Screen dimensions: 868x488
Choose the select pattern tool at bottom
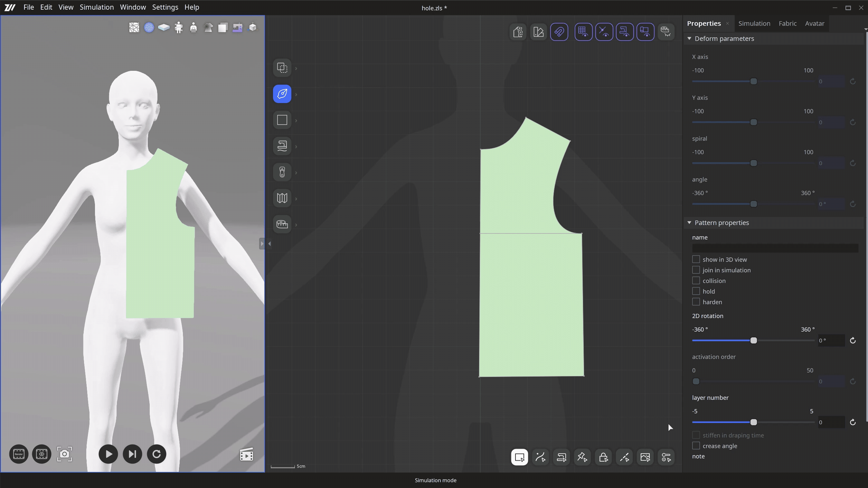[x=520, y=457]
